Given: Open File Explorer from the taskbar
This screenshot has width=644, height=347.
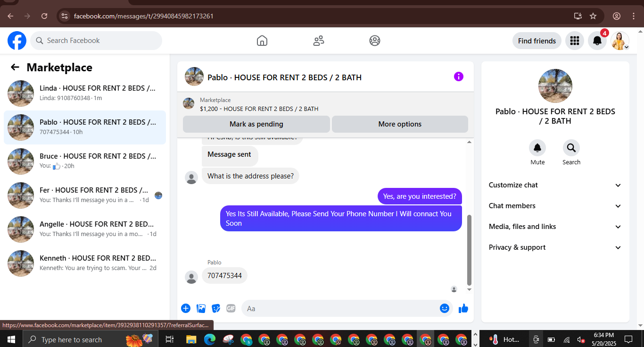Looking at the screenshot, I should pos(191,339).
